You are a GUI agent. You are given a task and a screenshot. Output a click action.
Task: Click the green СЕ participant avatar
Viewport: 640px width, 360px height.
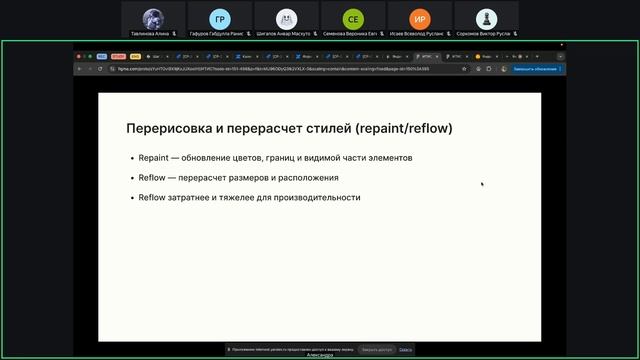click(353, 19)
